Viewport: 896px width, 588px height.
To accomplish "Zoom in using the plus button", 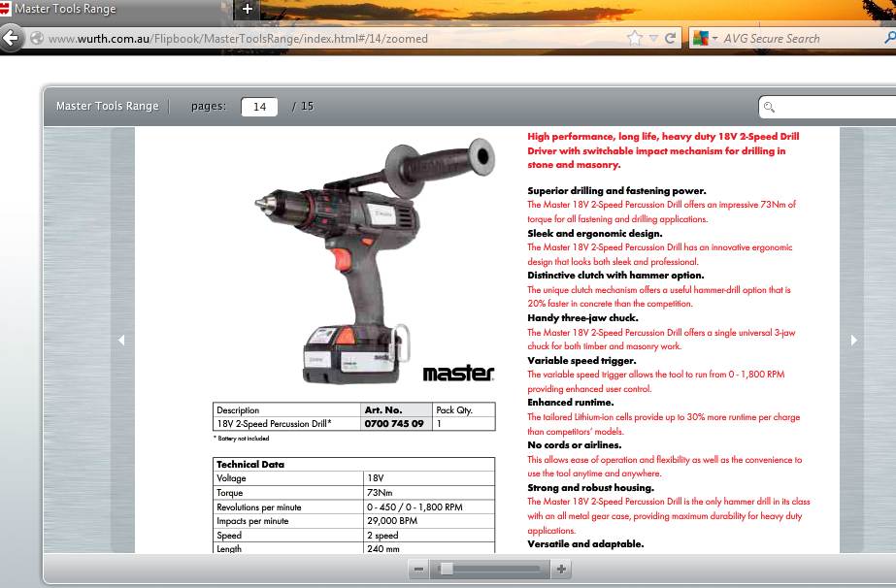I will coord(560,570).
